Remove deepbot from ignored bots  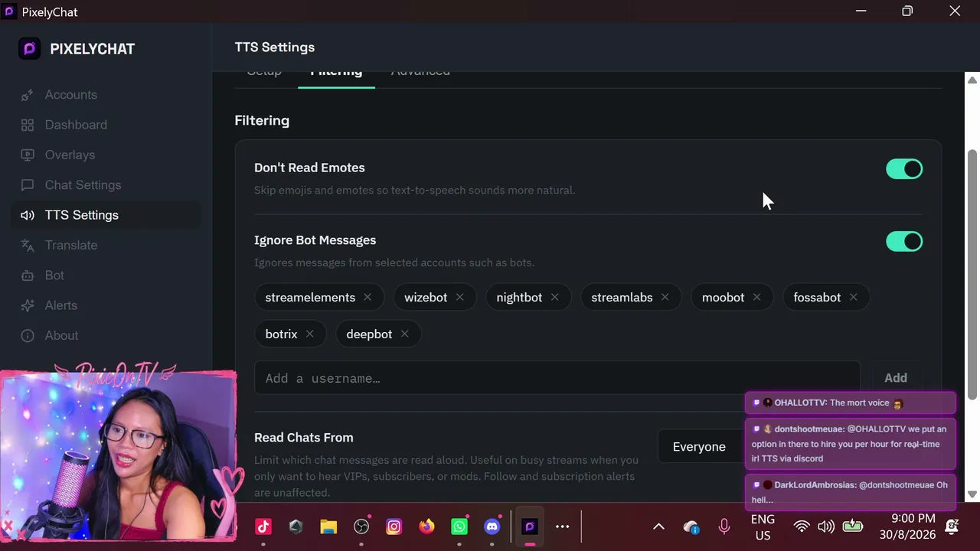404,334
